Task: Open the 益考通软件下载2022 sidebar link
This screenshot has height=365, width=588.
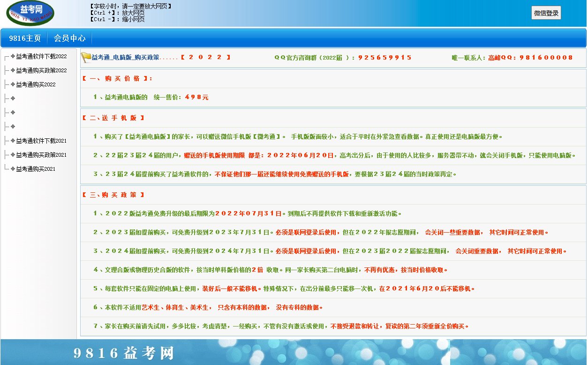Action: (x=41, y=56)
